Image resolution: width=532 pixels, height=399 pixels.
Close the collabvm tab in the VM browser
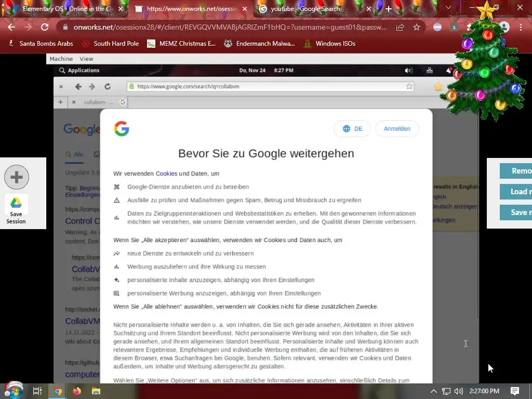[x=74, y=102]
